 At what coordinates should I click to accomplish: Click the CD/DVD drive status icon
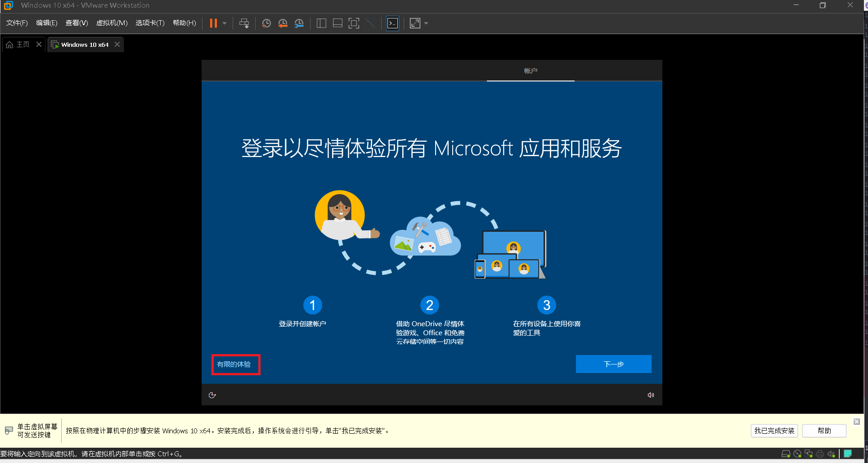(x=797, y=454)
